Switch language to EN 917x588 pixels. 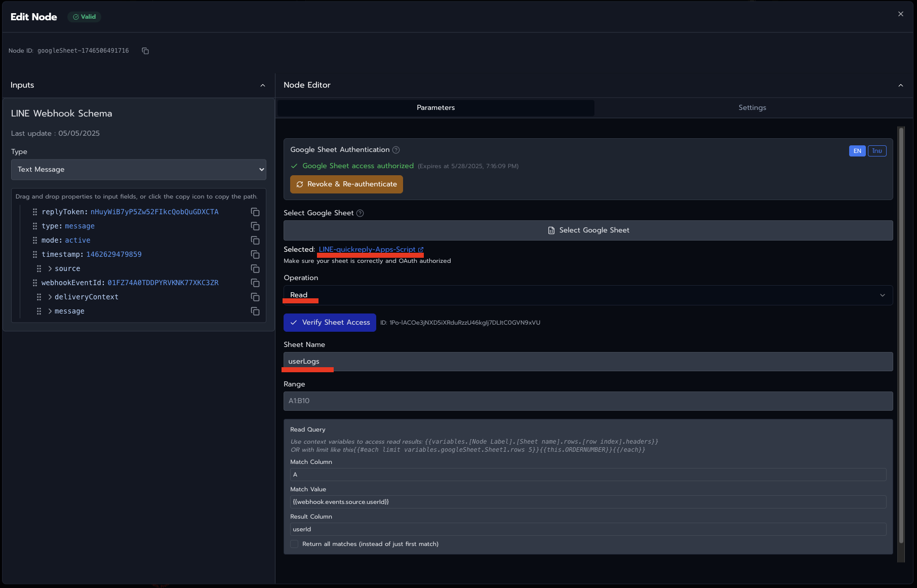click(x=857, y=151)
